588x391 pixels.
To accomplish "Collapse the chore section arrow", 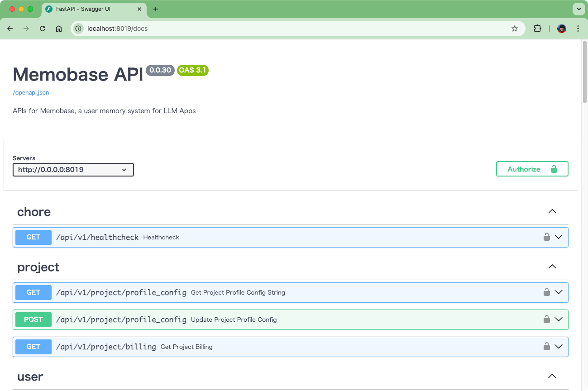I will (552, 211).
